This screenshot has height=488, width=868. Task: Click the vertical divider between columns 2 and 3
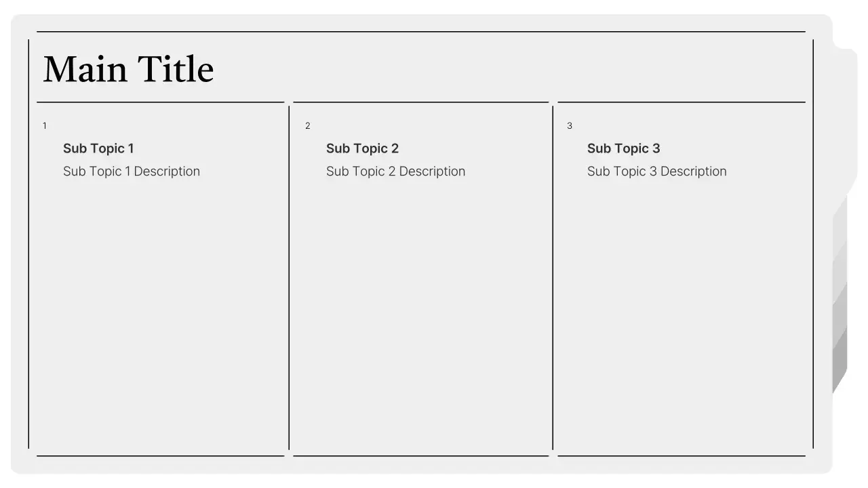pos(553,278)
